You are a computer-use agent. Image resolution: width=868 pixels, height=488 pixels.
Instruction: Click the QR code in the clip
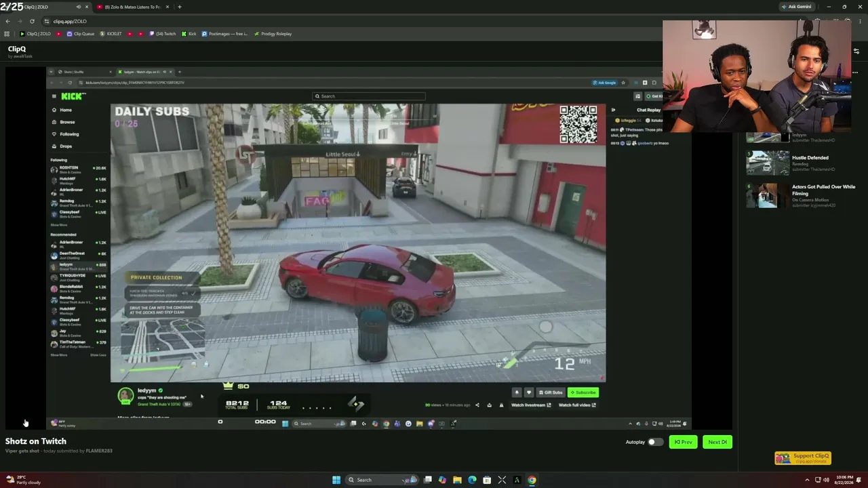coord(578,124)
